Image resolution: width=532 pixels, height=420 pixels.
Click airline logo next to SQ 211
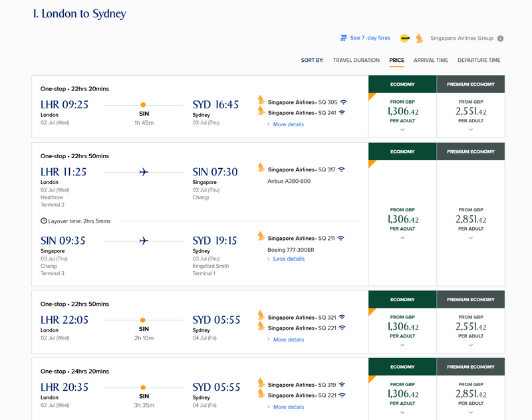coord(261,236)
